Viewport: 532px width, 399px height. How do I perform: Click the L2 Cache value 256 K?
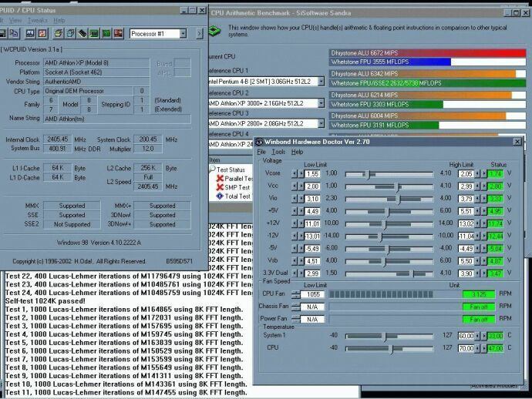(148, 168)
